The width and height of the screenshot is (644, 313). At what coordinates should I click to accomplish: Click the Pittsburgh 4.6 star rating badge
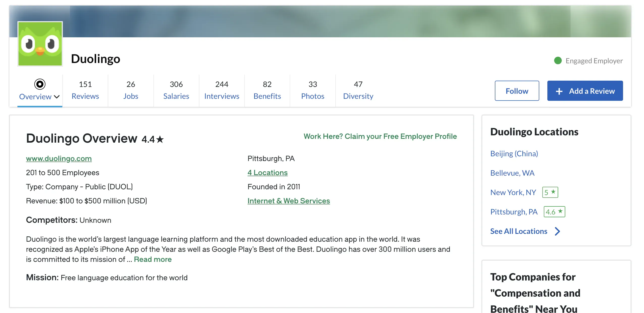(554, 212)
